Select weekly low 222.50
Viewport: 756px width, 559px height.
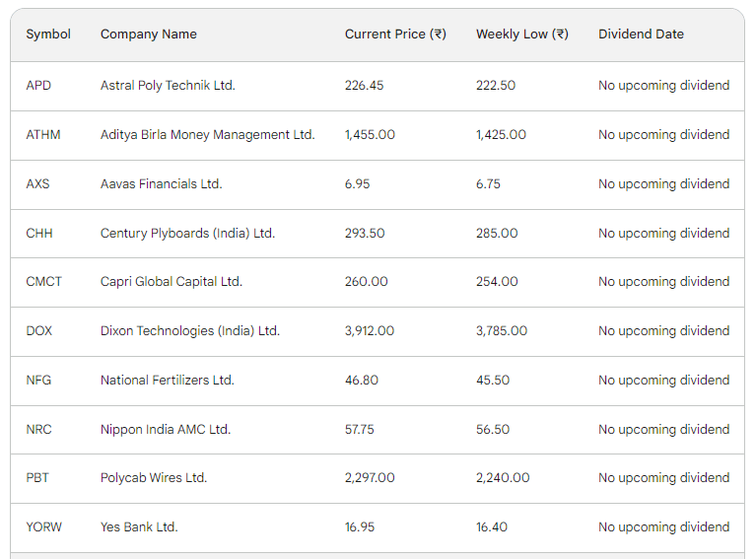pyautogui.click(x=496, y=86)
